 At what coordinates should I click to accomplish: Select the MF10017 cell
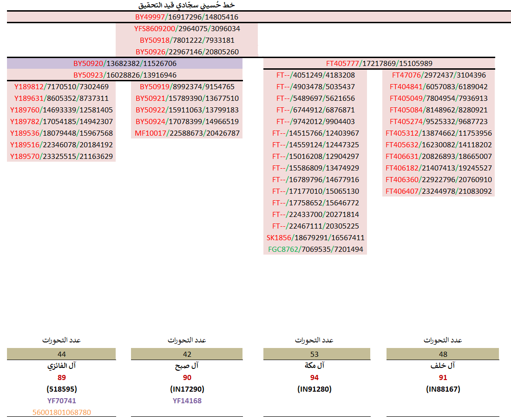tap(187, 133)
